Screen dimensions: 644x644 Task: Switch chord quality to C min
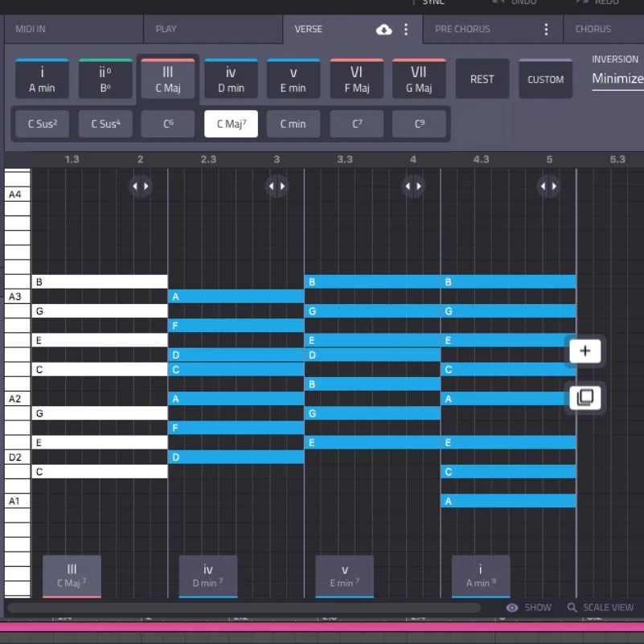click(293, 124)
